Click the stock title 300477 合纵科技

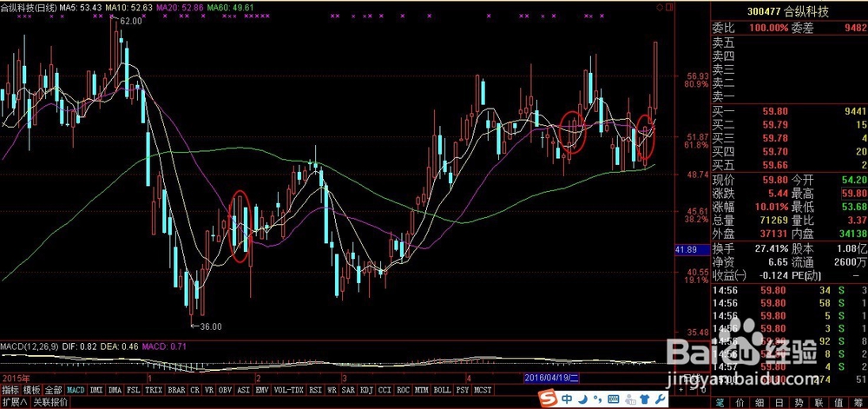point(788,11)
